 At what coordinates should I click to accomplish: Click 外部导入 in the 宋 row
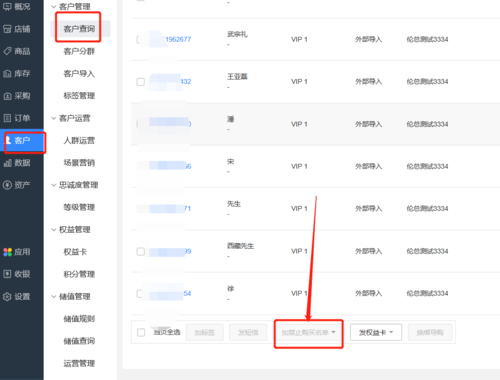point(369,166)
